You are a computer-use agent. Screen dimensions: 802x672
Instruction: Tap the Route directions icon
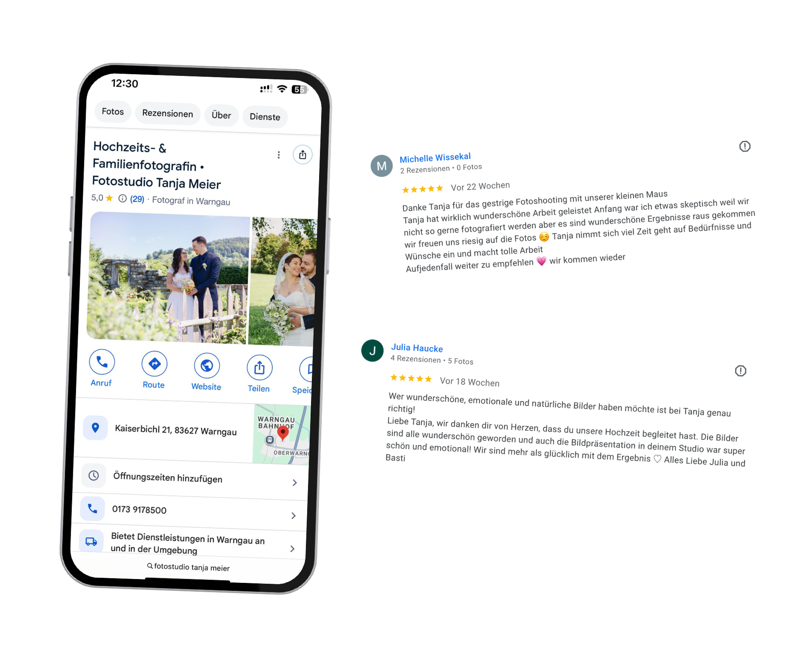coord(154,364)
